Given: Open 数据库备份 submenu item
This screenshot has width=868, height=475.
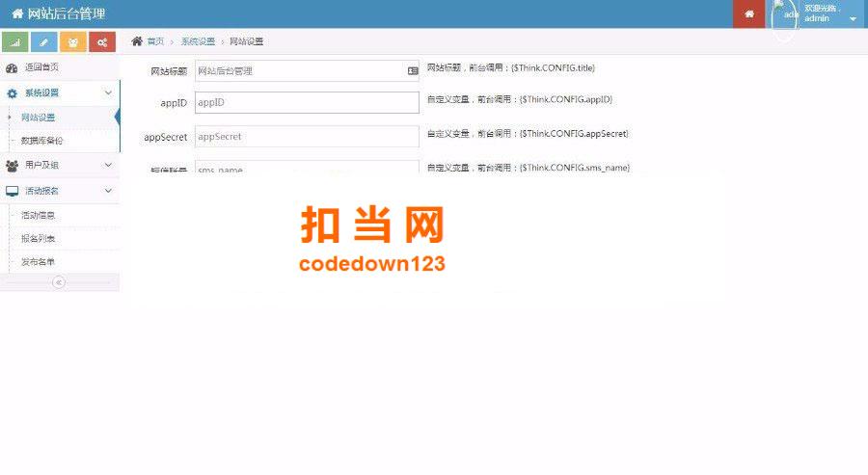Looking at the screenshot, I should (42, 141).
